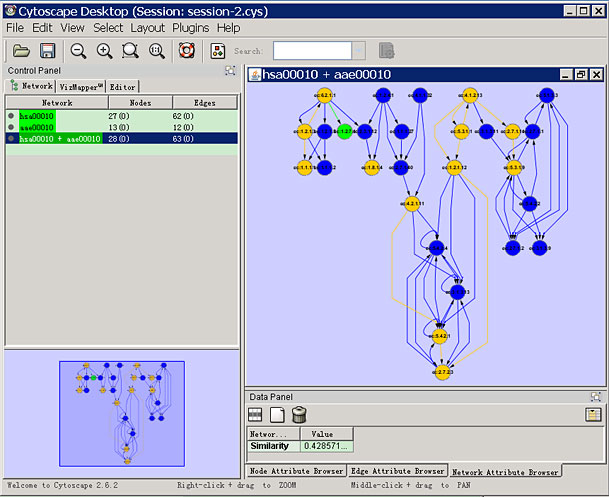Select the Node Attribute Browser tab
Screen dimensions: 609x497
(x=296, y=470)
